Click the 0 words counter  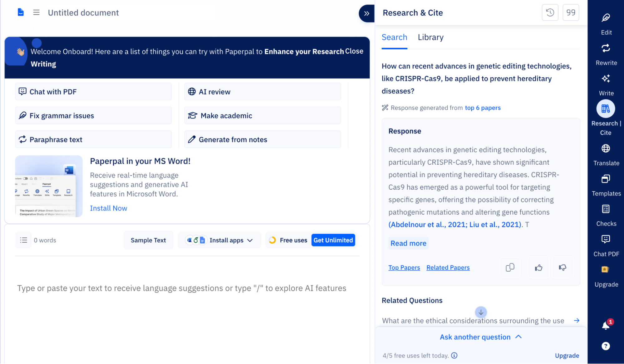point(45,240)
